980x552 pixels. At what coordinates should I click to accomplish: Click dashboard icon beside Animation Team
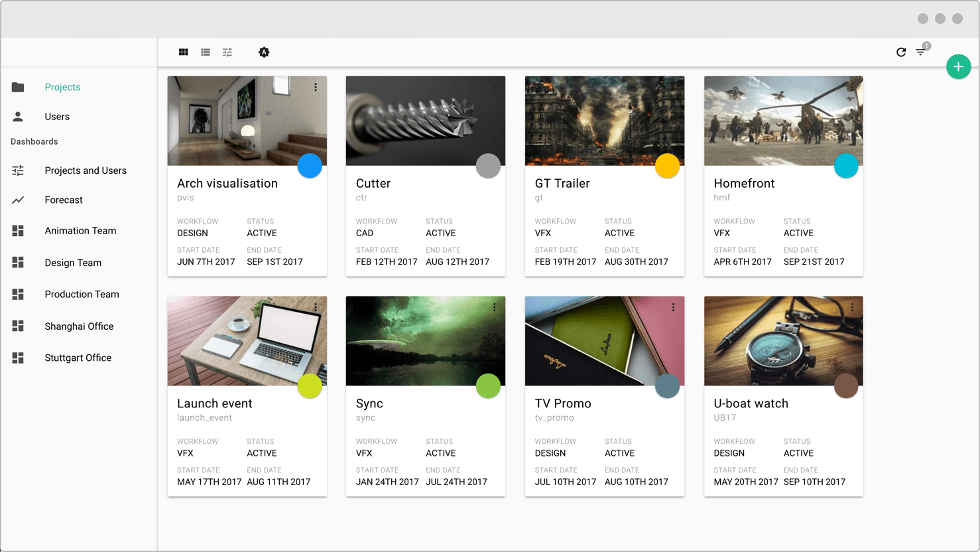(18, 231)
